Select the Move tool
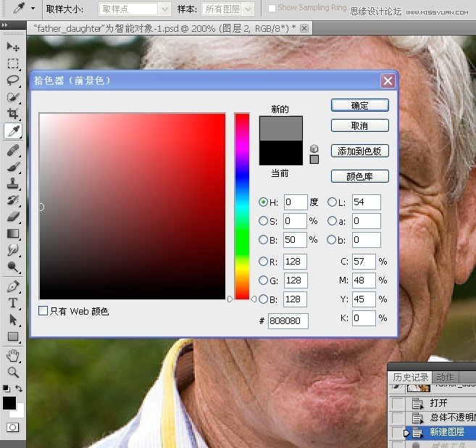 [x=13, y=47]
